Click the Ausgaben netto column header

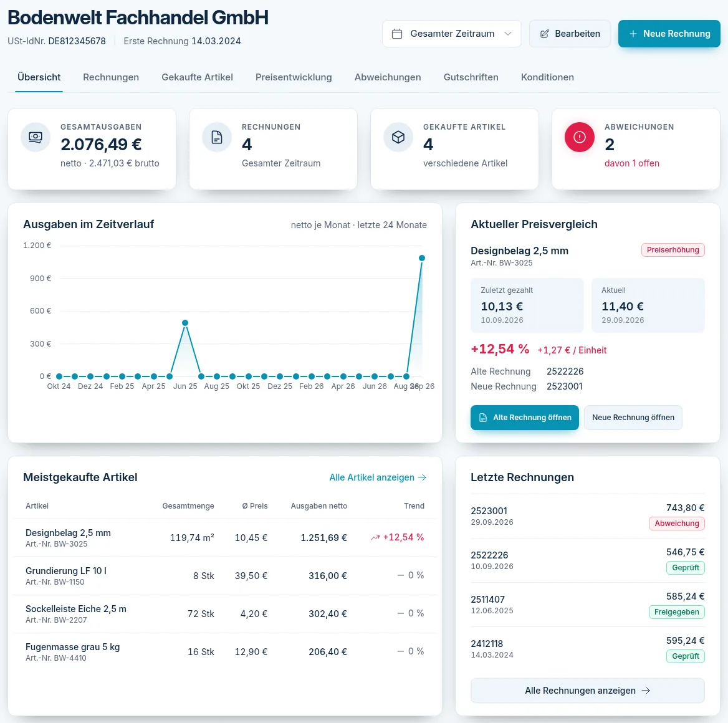pyautogui.click(x=319, y=505)
